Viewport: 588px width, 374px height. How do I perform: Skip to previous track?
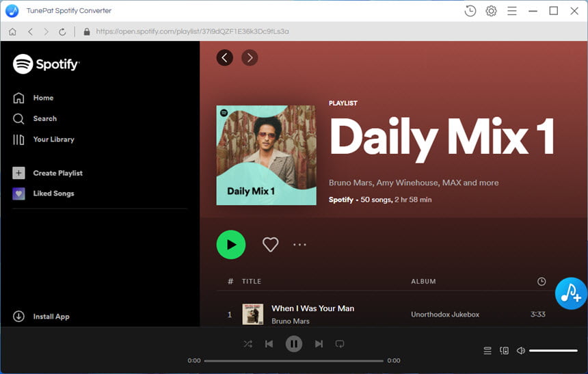[x=269, y=344]
